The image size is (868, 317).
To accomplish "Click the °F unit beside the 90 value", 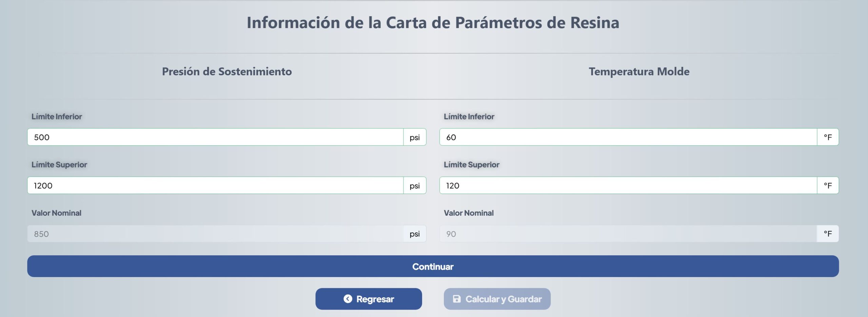I will point(828,234).
